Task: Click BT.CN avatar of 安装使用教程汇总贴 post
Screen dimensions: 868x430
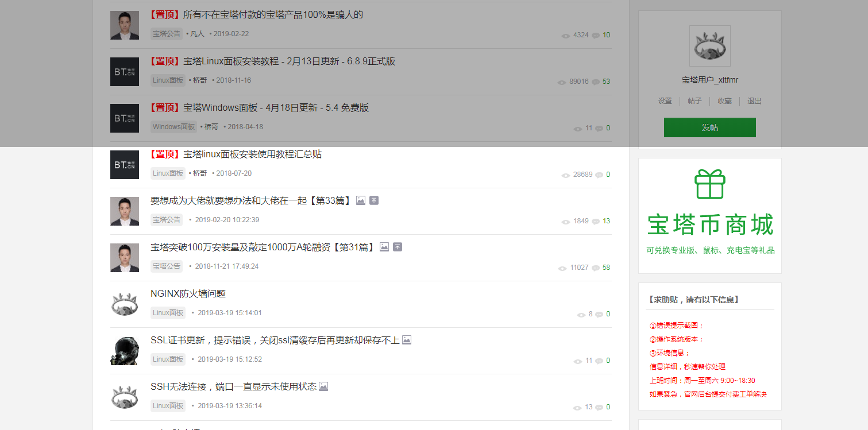Action: click(125, 165)
